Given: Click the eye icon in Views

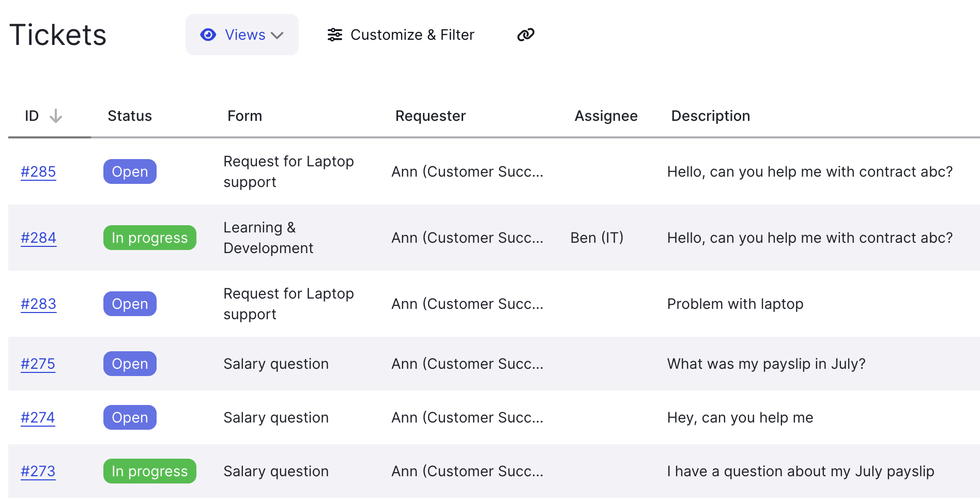Looking at the screenshot, I should tap(208, 35).
